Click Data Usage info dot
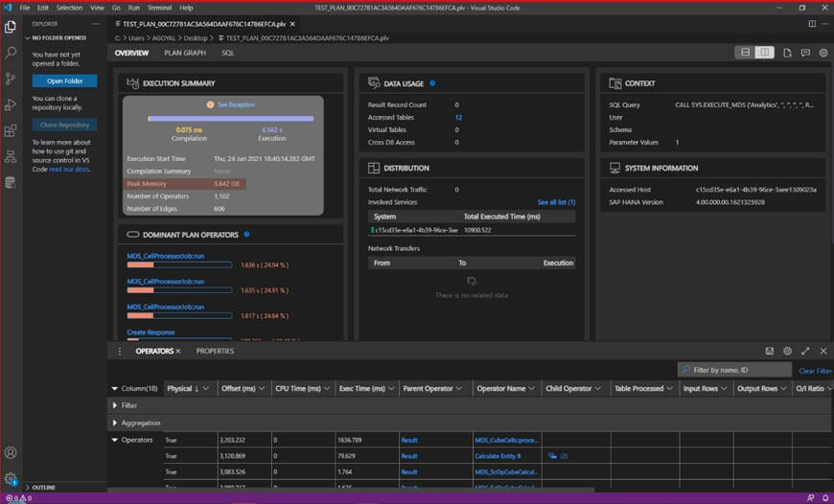Viewport: 834px width, 504px height. [x=432, y=83]
